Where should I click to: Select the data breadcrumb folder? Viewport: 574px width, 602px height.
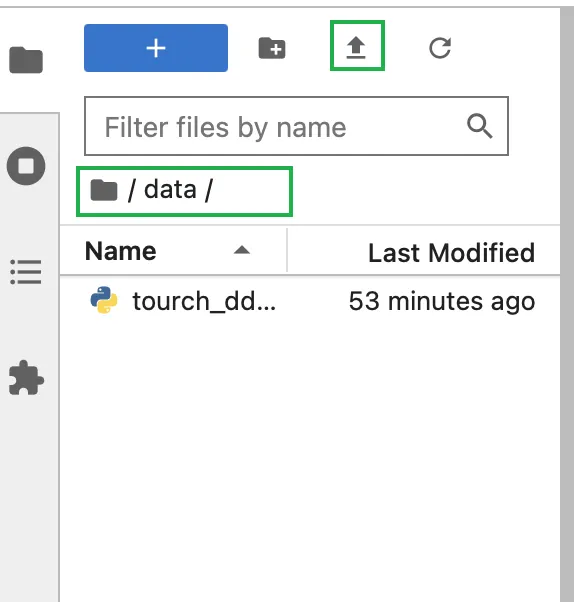[x=170, y=190]
